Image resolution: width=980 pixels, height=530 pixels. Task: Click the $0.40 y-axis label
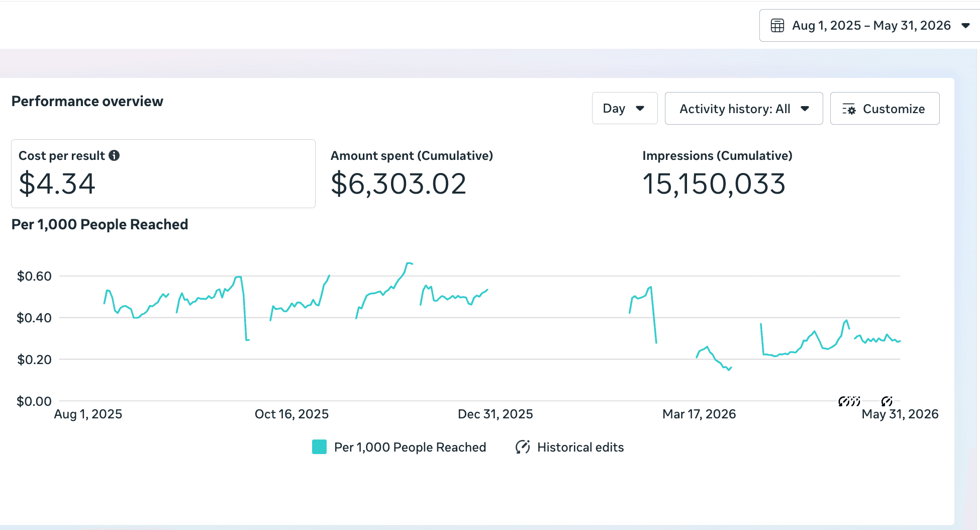(34, 318)
